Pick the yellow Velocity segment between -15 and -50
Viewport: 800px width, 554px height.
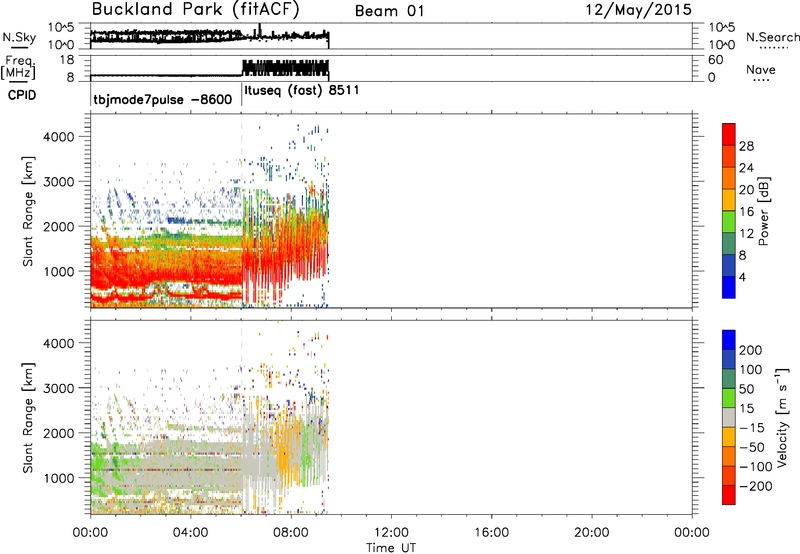729,437
